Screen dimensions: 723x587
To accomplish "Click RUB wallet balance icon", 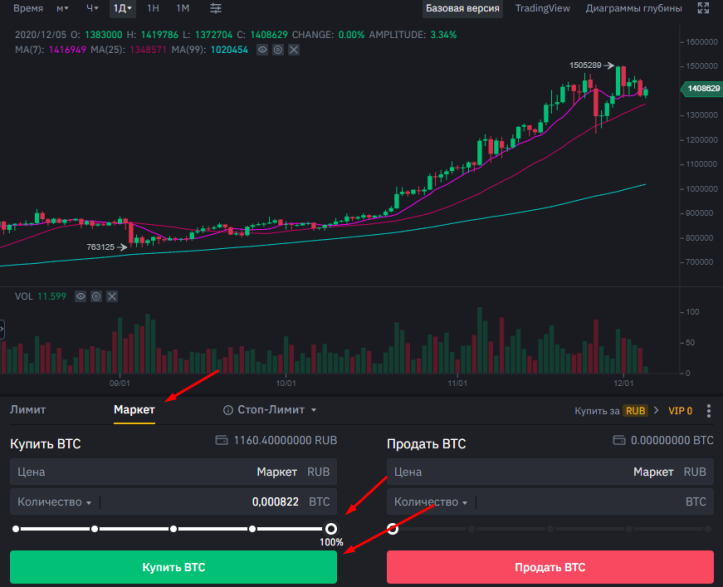I will point(221,440).
